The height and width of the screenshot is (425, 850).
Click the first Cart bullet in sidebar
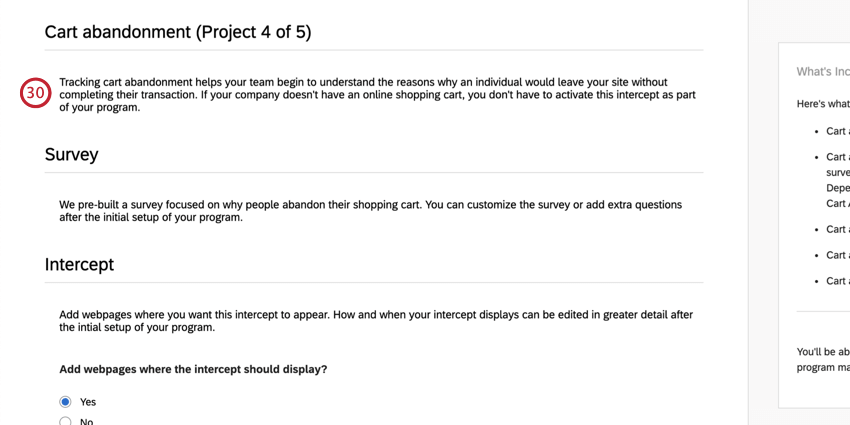(837, 131)
